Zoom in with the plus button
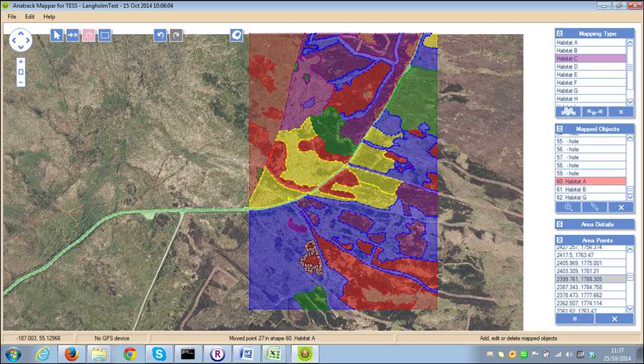 (x=21, y=62)
